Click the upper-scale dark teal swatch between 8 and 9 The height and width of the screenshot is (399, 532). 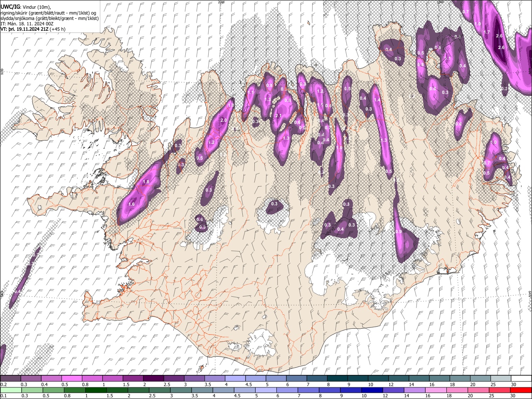tap(337, 378)
